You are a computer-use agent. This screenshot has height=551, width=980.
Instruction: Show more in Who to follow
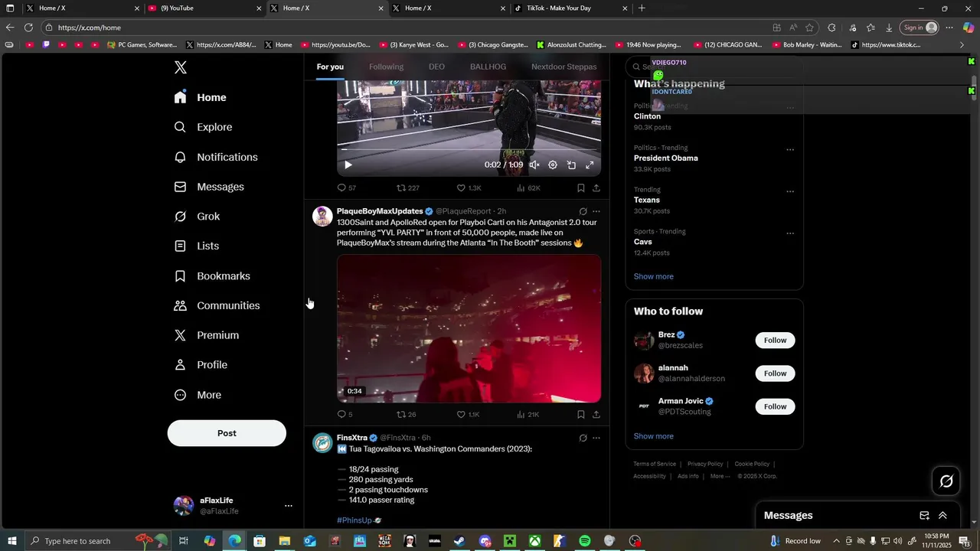pos(654,436)
